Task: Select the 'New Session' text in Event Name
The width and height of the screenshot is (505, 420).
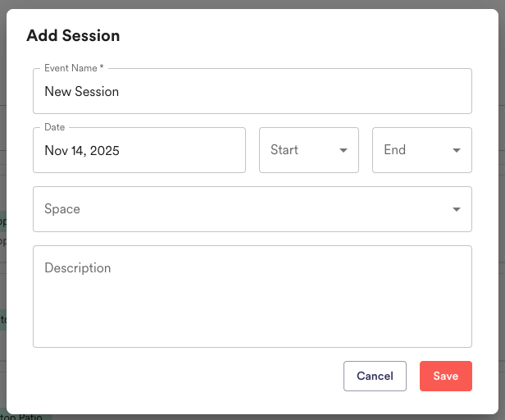Action: [81, 92]
